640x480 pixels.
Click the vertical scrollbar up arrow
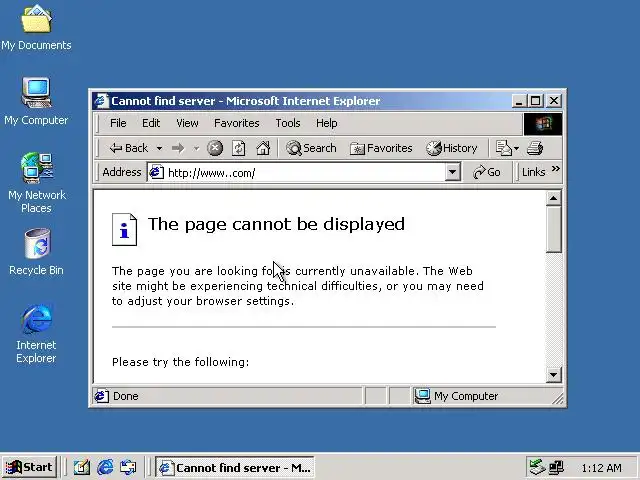click(553, 198)
